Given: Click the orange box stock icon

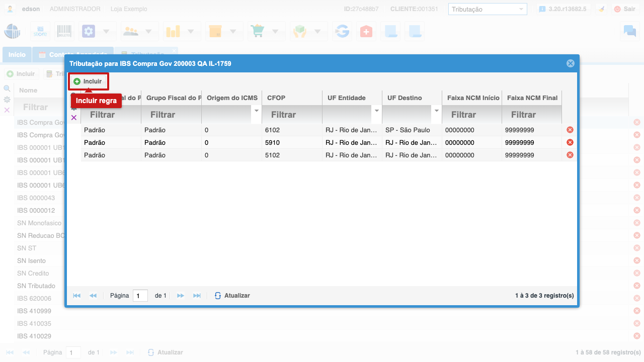Looking at the screenshot, I should pyautogui.click(x=215, y=31).
